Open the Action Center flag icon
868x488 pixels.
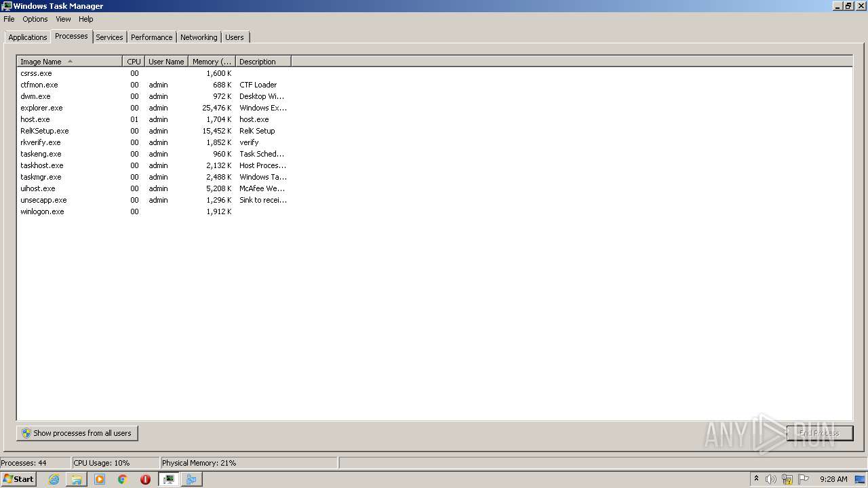pyautogui.click(x=804, y=479)
